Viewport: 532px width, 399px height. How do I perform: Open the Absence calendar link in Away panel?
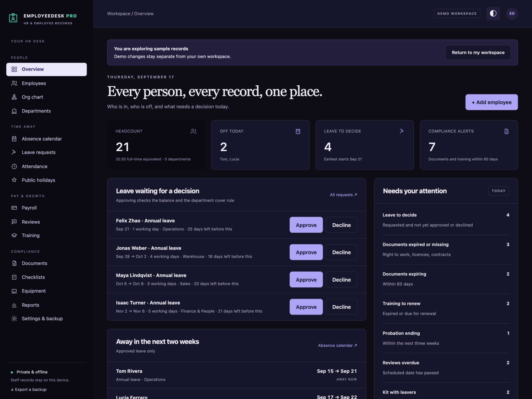pyautogui.click(x=337, y=345)
